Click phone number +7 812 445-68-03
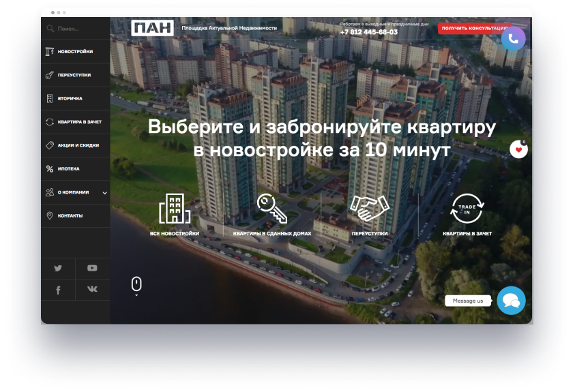573x392 pixels. 369,32
